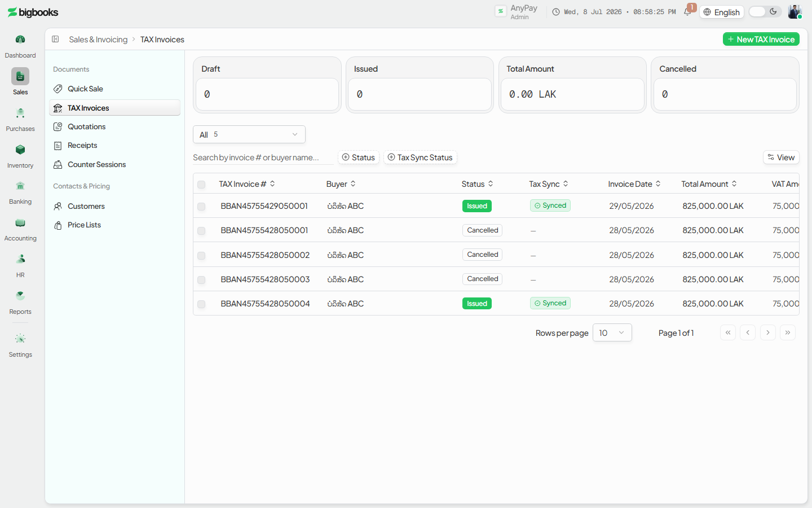Image resolution: width=812 pixels, height=508 pixels.
Task: Open the View options button
Action: pyautogui.click(x=781, y=157)
